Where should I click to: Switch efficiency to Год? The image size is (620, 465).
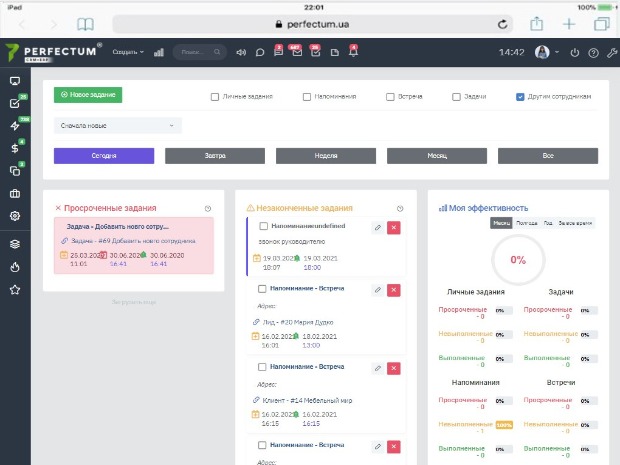548,223
